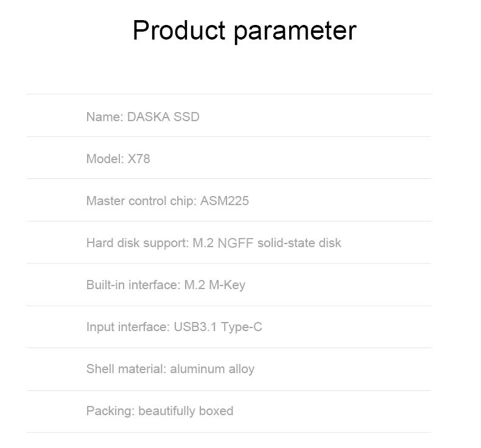Click the 'solid-state disk' text

coord(299,243)
